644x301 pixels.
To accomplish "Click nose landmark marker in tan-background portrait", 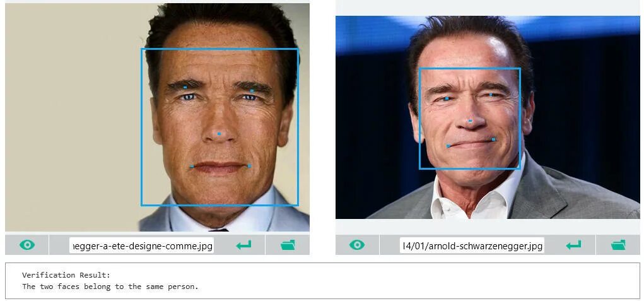I will 220,134.
